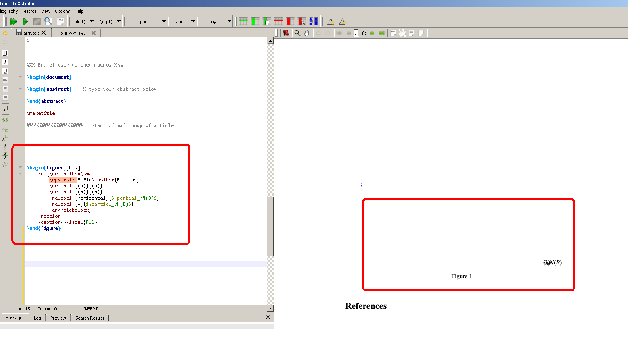Open the 'label' reference dropdown
This screenshot has width=628, height=364.
pos(193,21)
